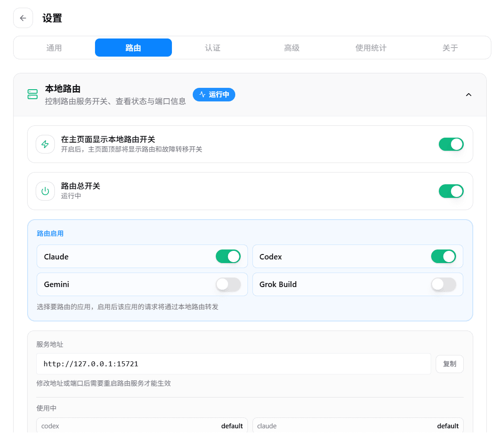This screenshot has height=441, width=504.
Task: Click the pulse icon in 运行中 badge
Action: 202,94
